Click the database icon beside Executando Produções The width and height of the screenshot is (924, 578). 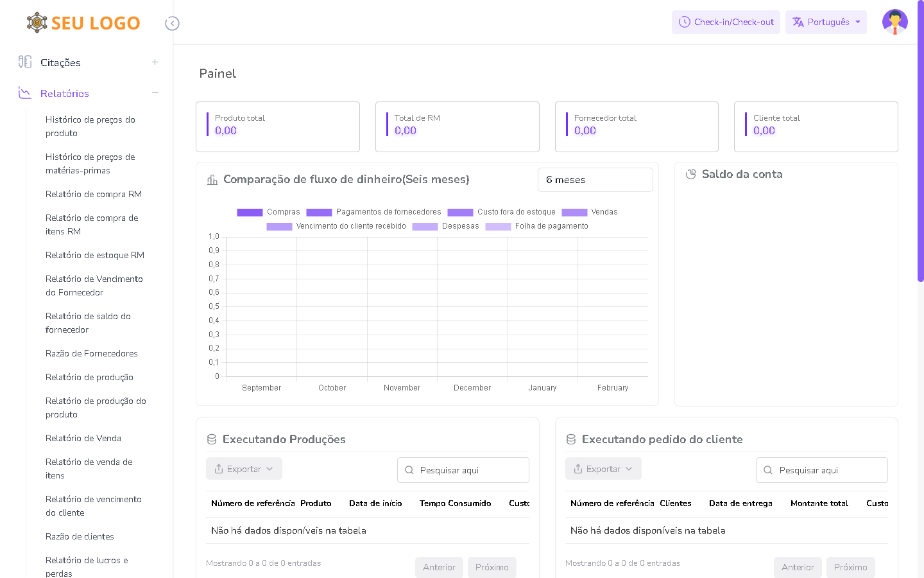pyautogui.click(x=212, y=439)
